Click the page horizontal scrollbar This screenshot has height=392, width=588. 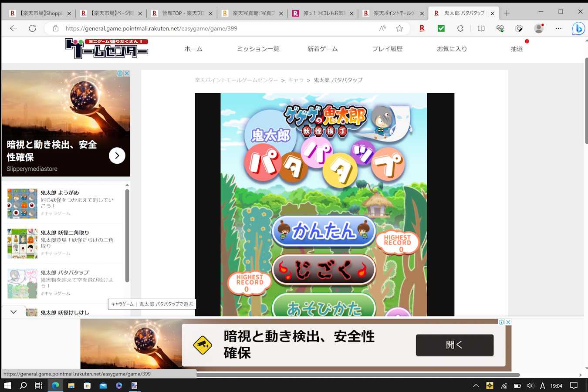[x=358, y=375]
